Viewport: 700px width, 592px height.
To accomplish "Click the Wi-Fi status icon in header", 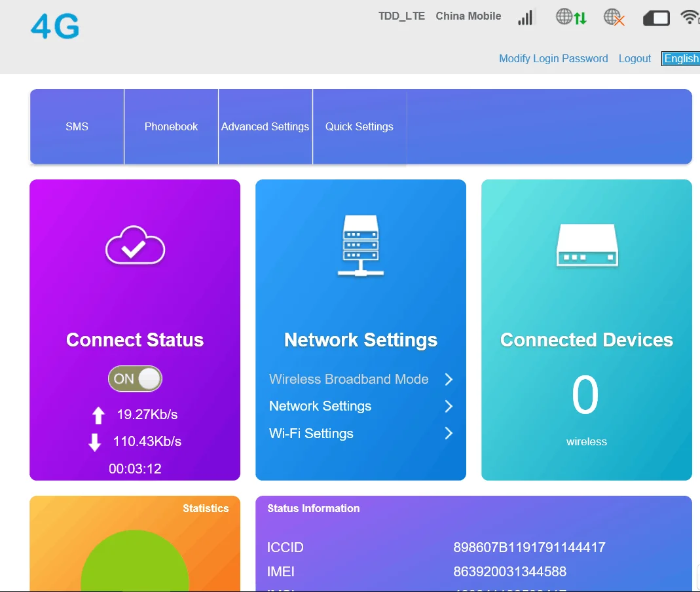I will point(690,18).
